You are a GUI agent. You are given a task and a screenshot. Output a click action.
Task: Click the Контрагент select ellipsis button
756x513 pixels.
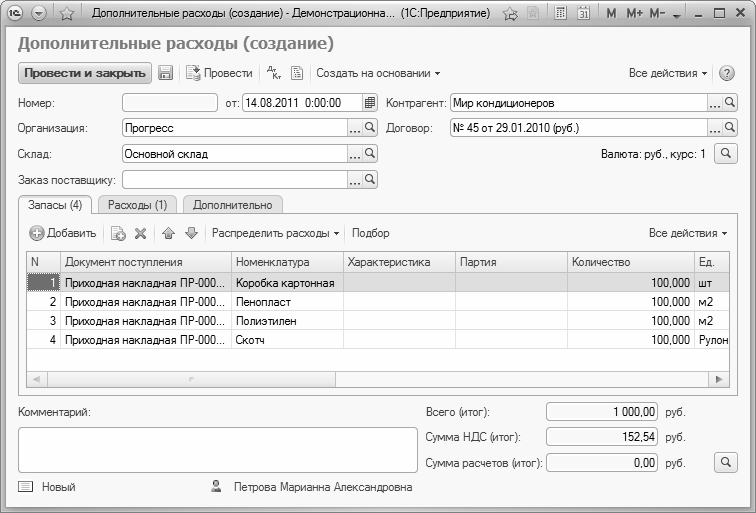click(715, 103)
